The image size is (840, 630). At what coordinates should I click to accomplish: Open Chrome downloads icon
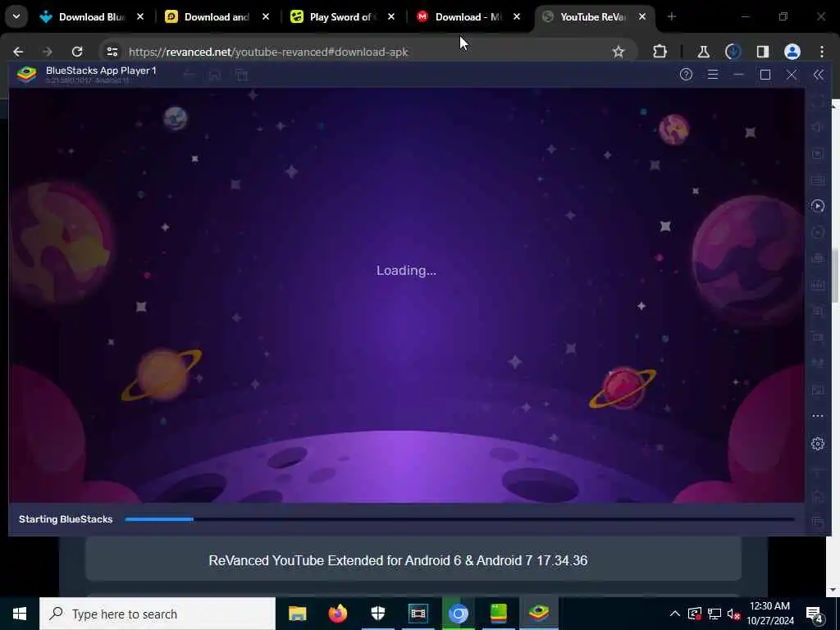733,52
